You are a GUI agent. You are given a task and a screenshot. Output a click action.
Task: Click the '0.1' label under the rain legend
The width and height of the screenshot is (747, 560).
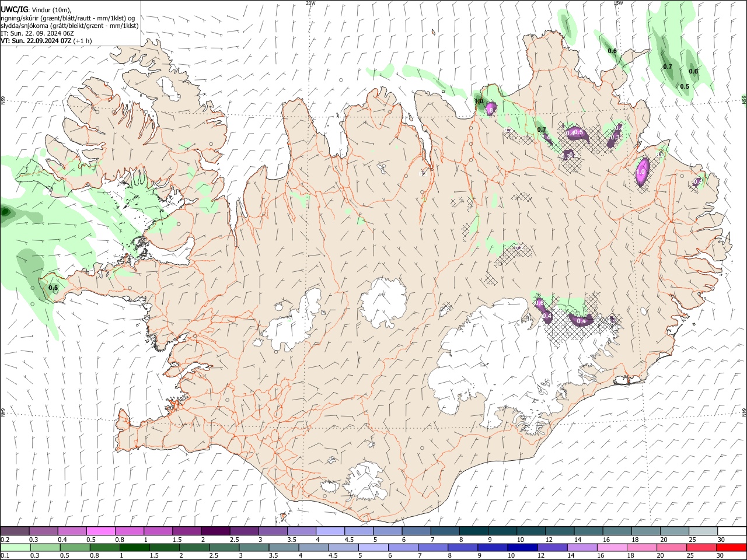click(x=5, y=556)
